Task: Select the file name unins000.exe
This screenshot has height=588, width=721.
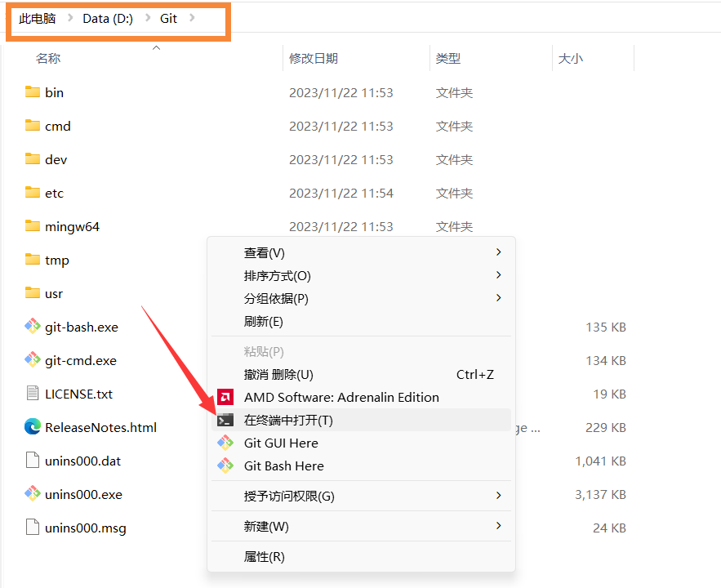Action: click(83, 495)
